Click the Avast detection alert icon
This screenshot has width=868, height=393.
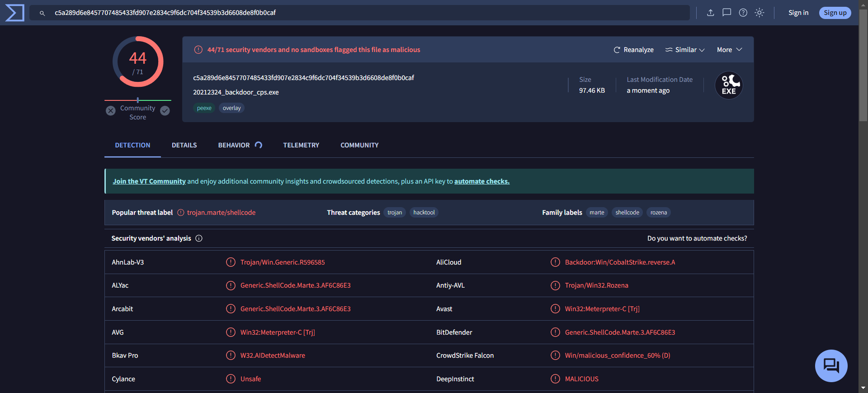(x=556, y=309)
